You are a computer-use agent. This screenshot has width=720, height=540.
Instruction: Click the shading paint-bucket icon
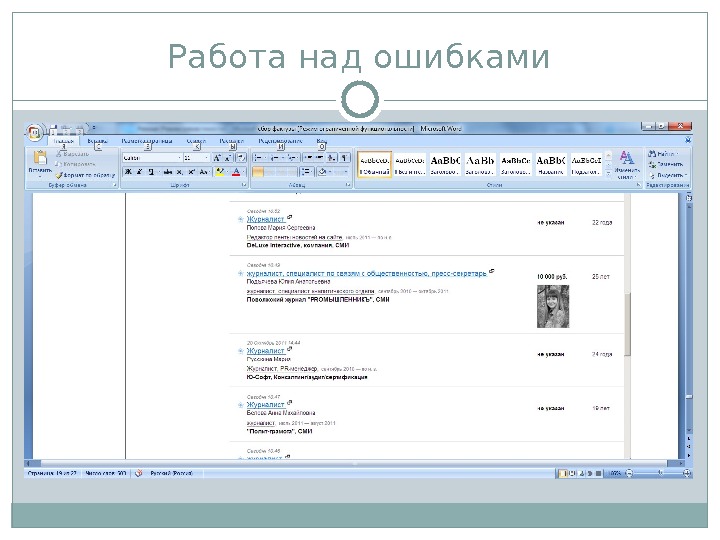(x=322, y=172)
